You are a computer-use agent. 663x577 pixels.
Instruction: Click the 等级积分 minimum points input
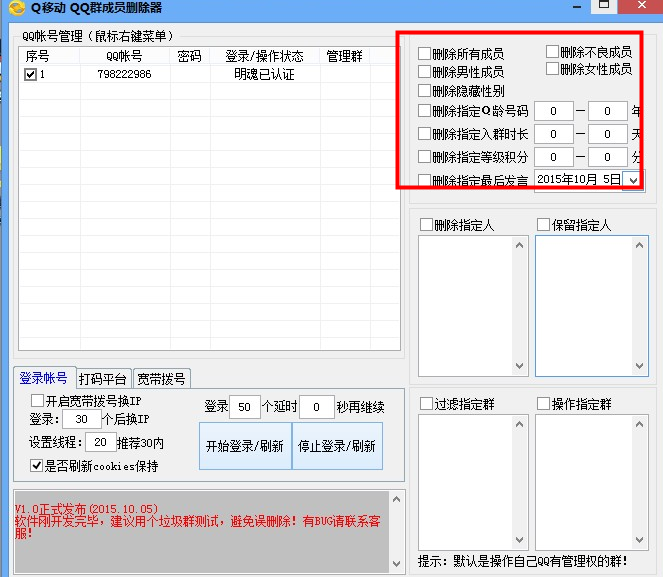click(x=553, y=157)
